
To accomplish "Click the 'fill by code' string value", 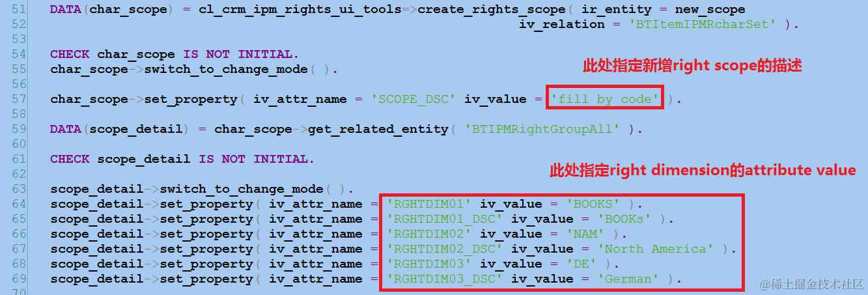I will click(604, 99).
